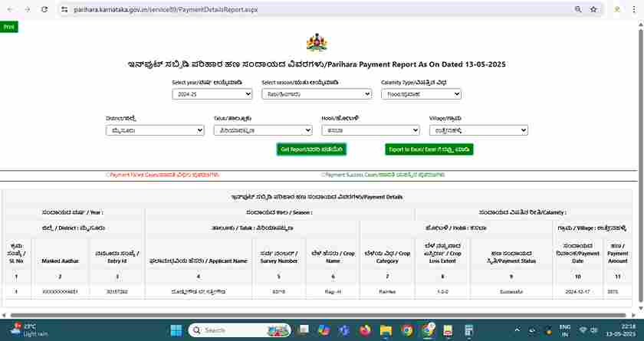Image resolution: width=644 pixels, height=341 pixels.
Task: Open the Select year dropdown showing 2024-25
Action: (212, 94)
